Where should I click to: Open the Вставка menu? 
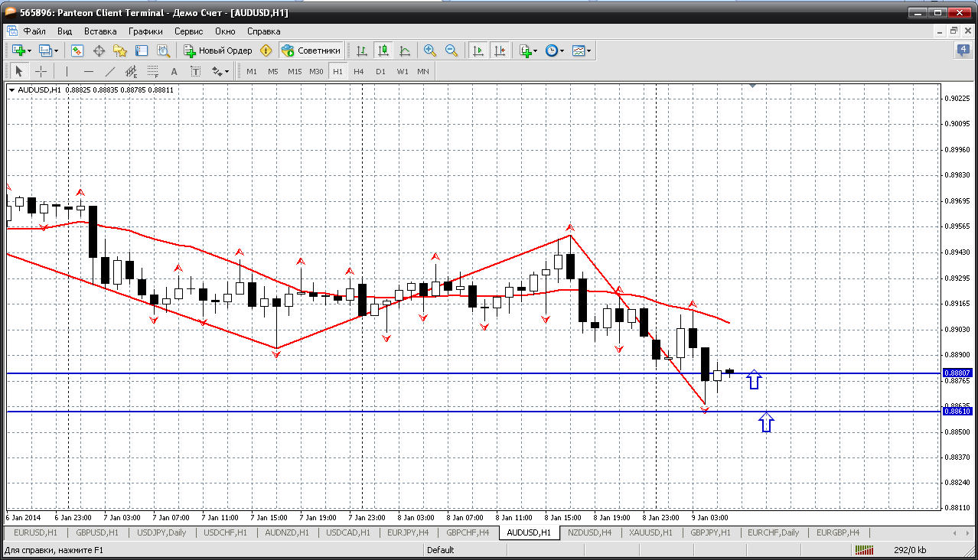click(100, 31)
